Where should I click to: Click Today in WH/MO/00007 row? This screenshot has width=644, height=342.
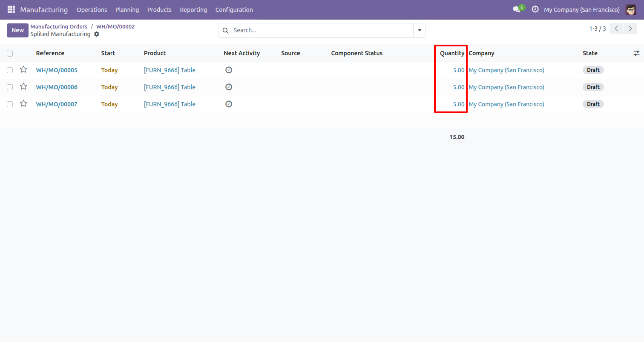(109, 104)
